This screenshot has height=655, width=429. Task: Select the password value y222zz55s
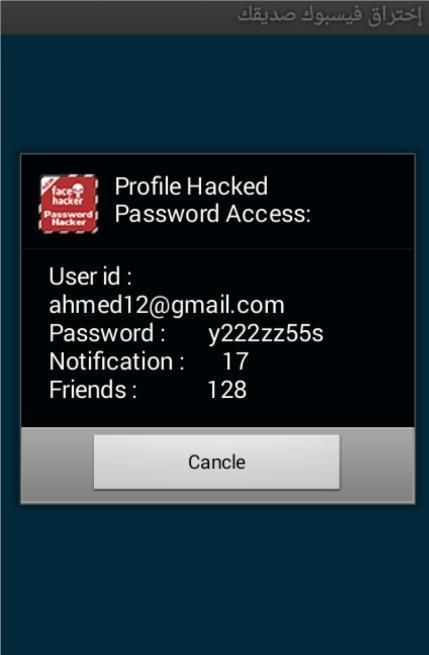point(266,334)
